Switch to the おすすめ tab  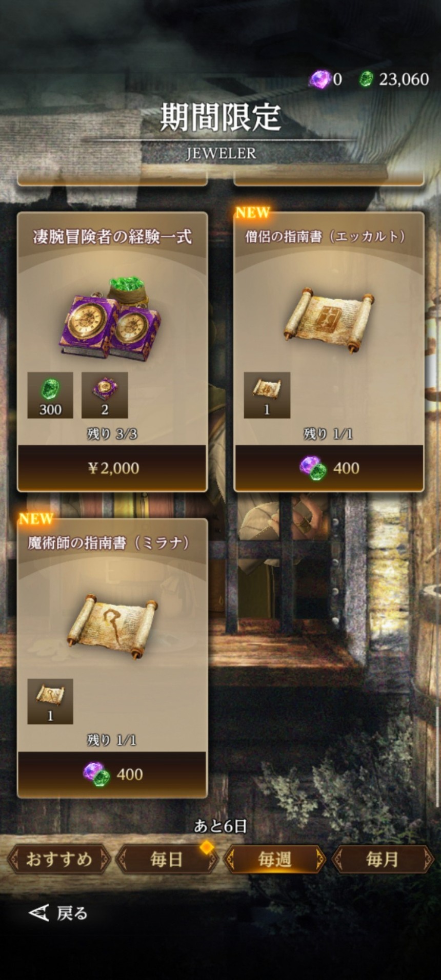coord(59,859)
